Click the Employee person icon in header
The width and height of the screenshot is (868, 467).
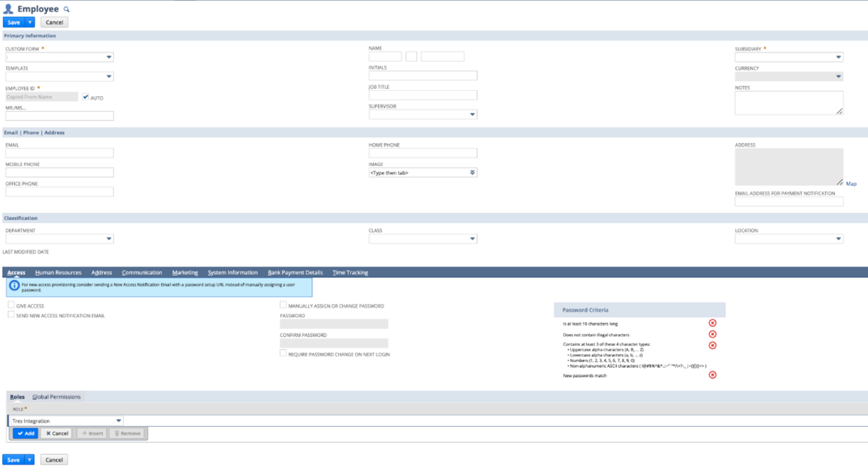[8, 9]
